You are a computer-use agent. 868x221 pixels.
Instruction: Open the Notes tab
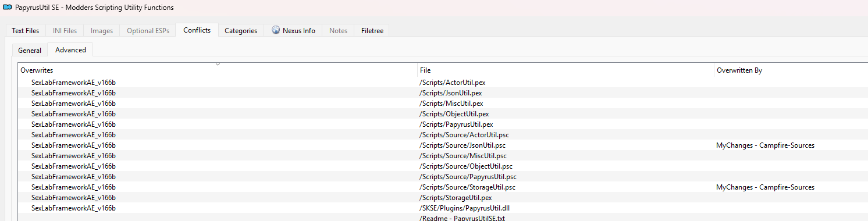click(338, 31)
